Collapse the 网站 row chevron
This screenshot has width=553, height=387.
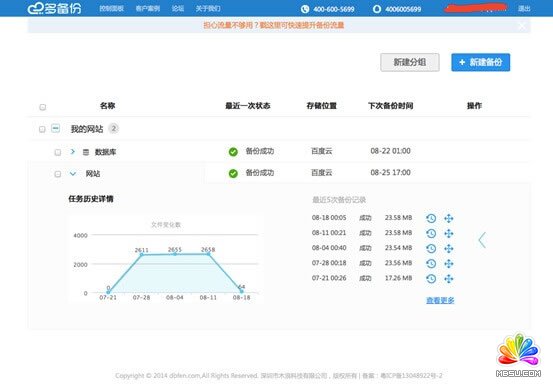[73, 174]
